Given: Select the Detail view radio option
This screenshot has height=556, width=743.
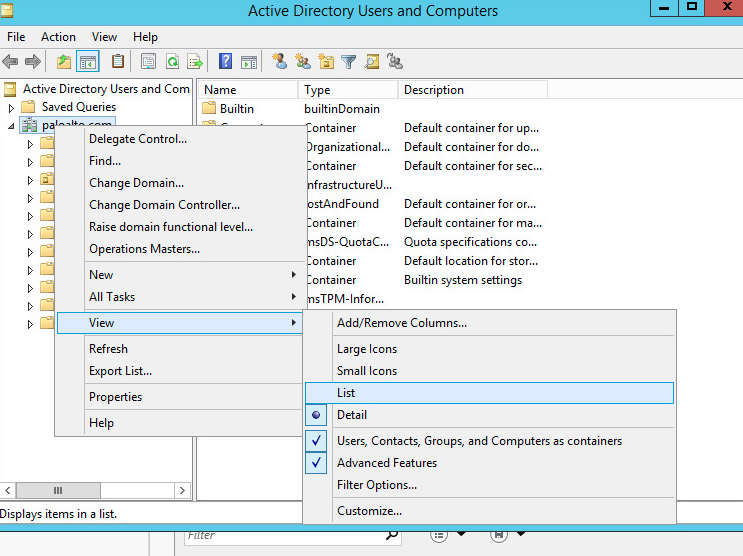Looking at the screenshot, I should (352, 415).
